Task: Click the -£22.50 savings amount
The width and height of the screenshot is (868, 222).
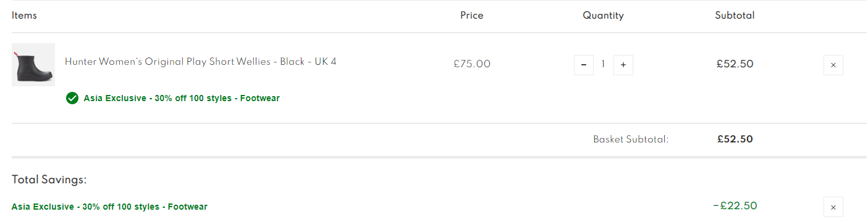Action: tap(735, 206)
